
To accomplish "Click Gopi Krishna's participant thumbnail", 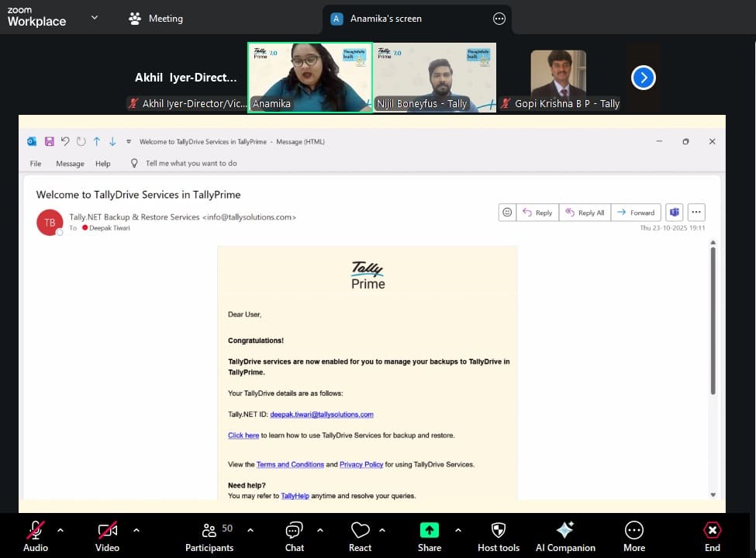I will (x=558, y=78).
